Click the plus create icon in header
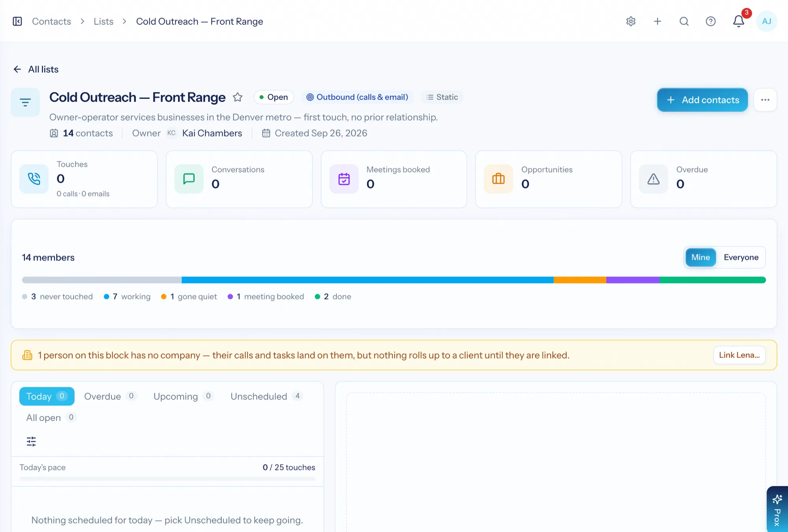Image resolution: width=788 pixels, height=532 pixels. (657, 21)
